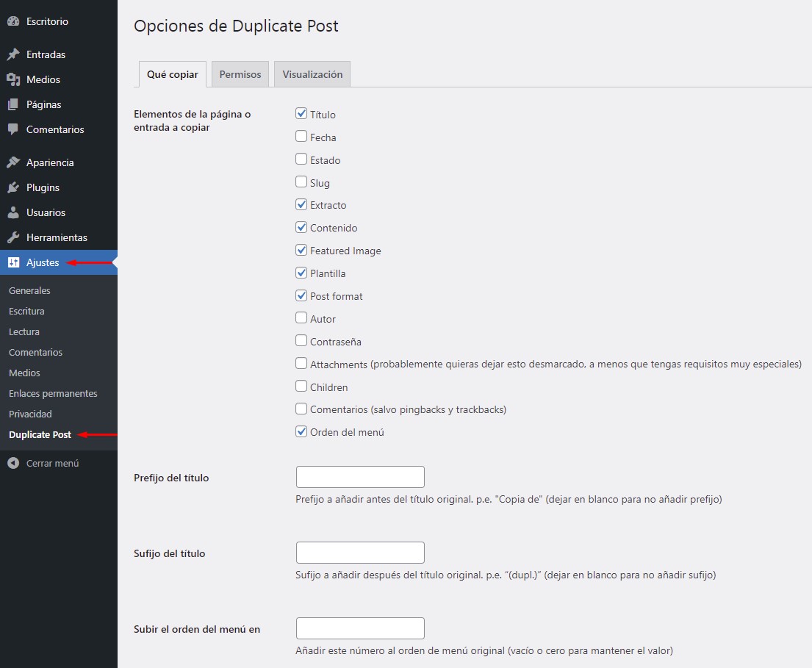This screenshot has height=668, width=812.
Task: Open Generales settings submenu
Action: [x=29, y=290]
